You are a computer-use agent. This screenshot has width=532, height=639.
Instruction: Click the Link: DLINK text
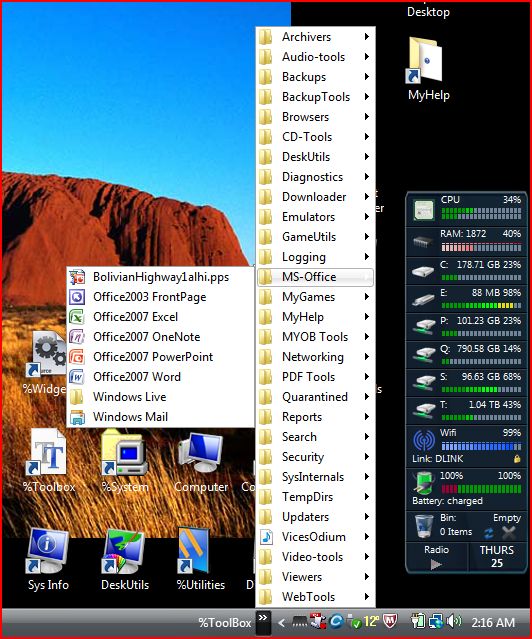click(x=438, y=459)
